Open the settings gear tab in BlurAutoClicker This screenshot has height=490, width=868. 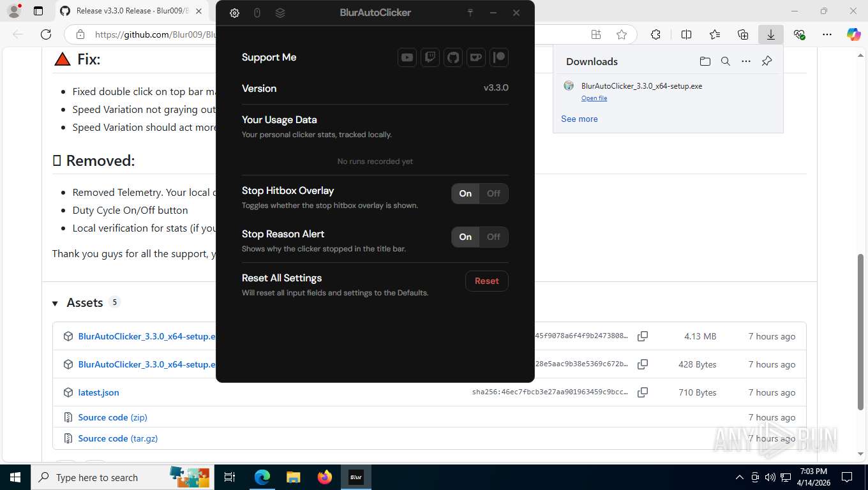[234, 13]
